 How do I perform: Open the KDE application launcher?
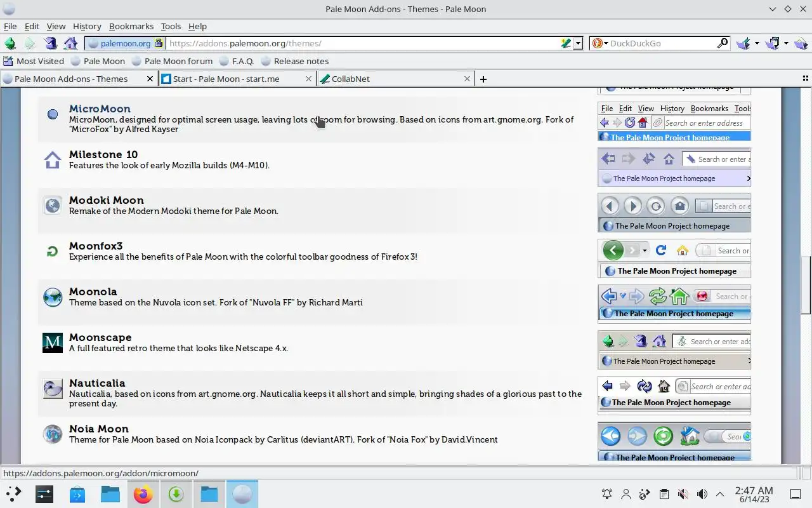tap(13, 493)
